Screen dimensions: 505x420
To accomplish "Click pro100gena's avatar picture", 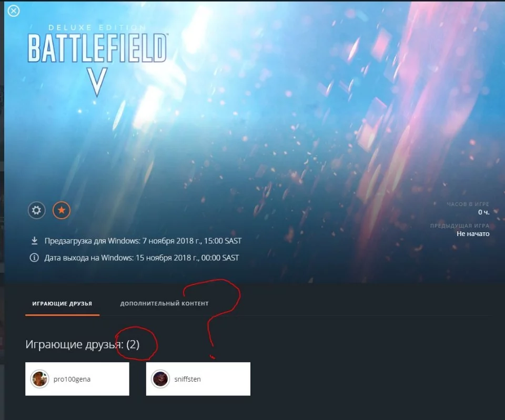I will 39,379.
